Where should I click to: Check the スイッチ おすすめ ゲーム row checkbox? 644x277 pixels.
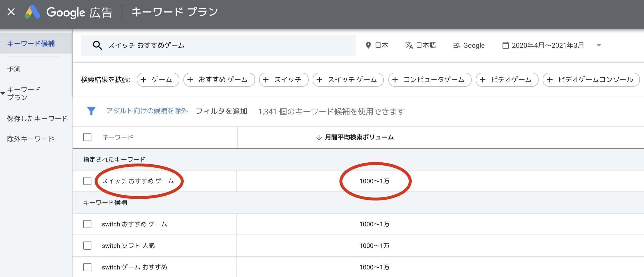tap(87, 181)
